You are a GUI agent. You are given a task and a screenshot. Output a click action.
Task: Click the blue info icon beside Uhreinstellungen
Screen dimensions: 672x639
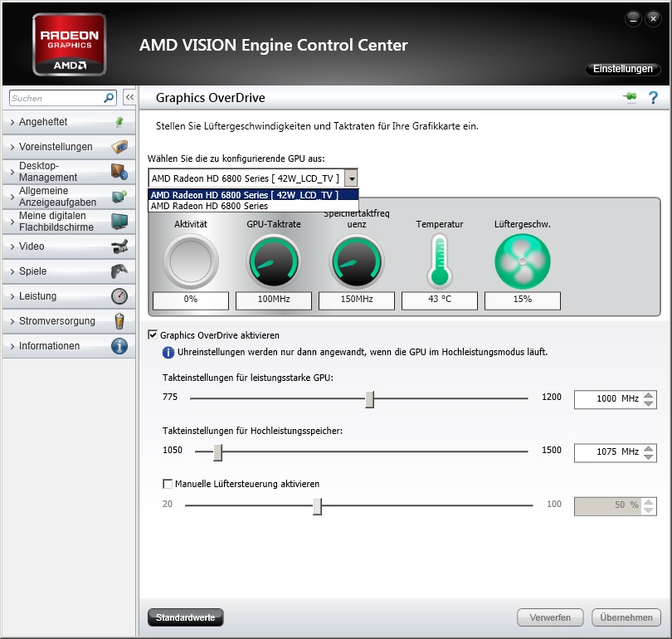point(168,353)
